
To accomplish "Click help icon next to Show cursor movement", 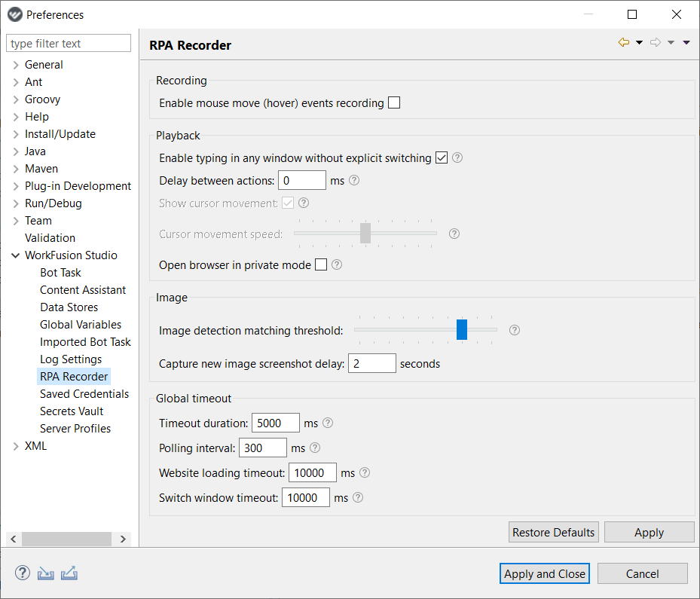I will (x=304, y=203).
